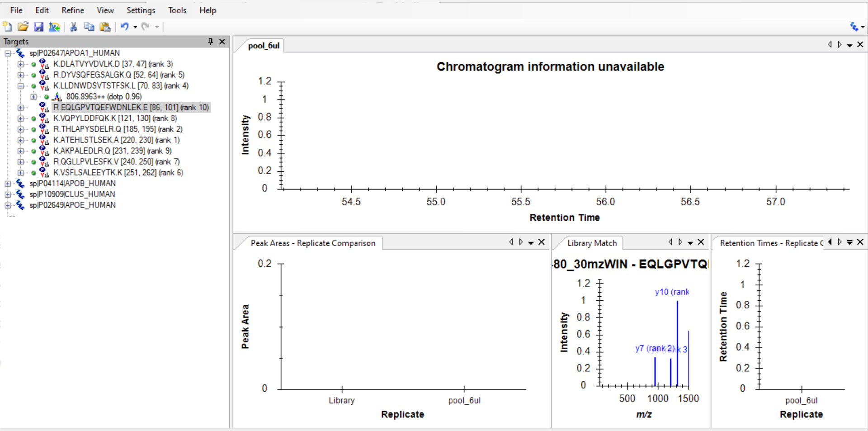Screen dimensions: 868x431
Task: Expand the K.ATEHLSTLSEK.A peptide node
Action: pos(20,140)
